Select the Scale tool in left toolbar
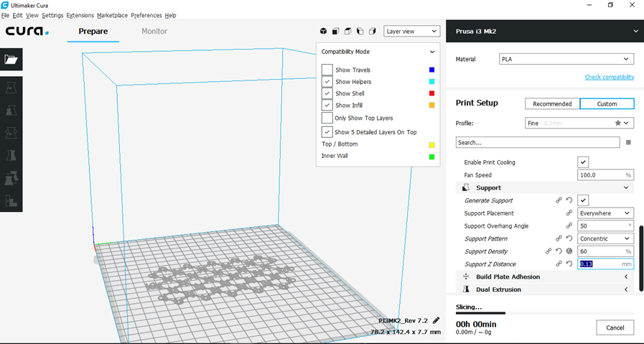The height and width of the screenshot is (344, 644). click(x=11, y=110)
